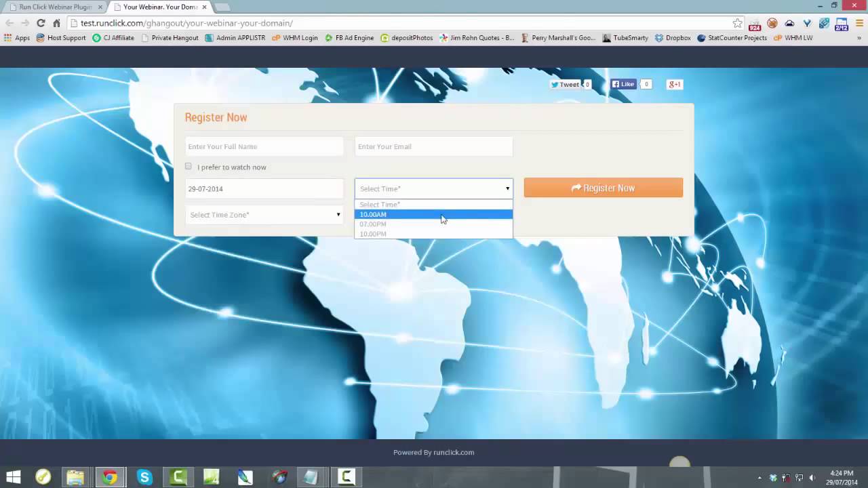Choose the 10.00AM time option
868x488 pixels.
tap(434, 214)
